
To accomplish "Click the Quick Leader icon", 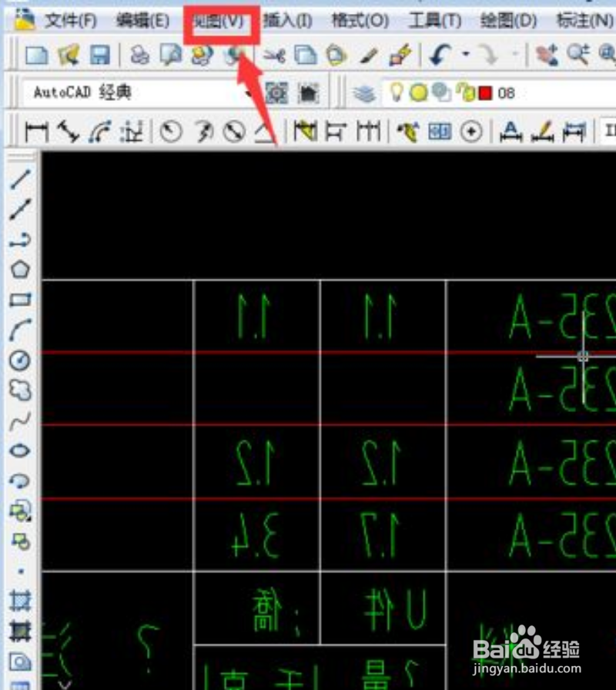I will pyautogui.click(x=408, y=132).
